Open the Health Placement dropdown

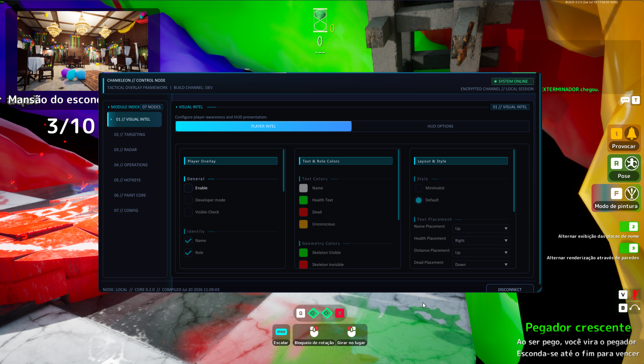click(481, 241)
